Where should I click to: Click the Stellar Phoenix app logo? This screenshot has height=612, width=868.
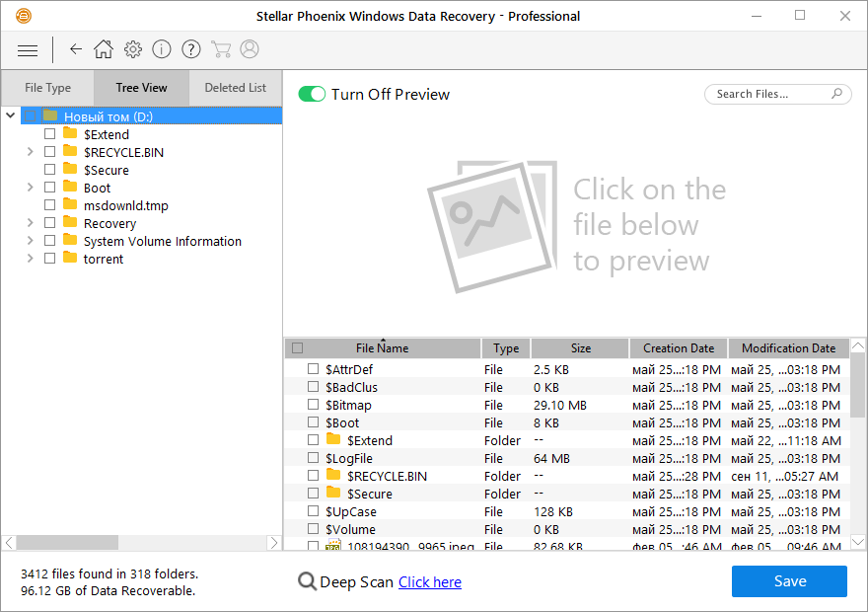[24, 16]
